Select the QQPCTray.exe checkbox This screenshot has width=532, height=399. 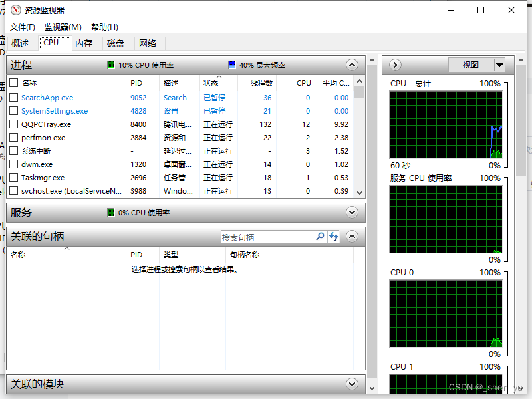tap(13, 124)
